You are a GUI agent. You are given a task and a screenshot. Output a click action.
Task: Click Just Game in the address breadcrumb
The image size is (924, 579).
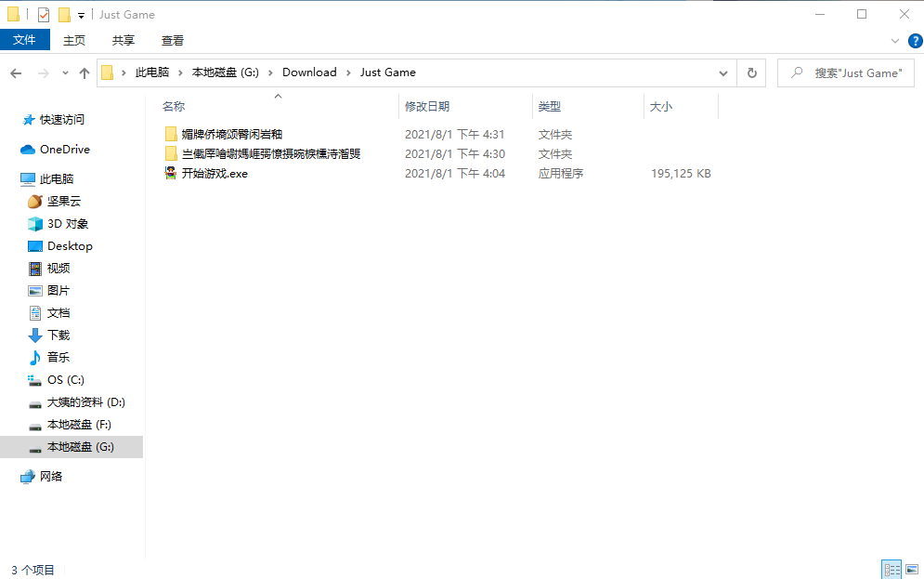(x=388, y=72)
